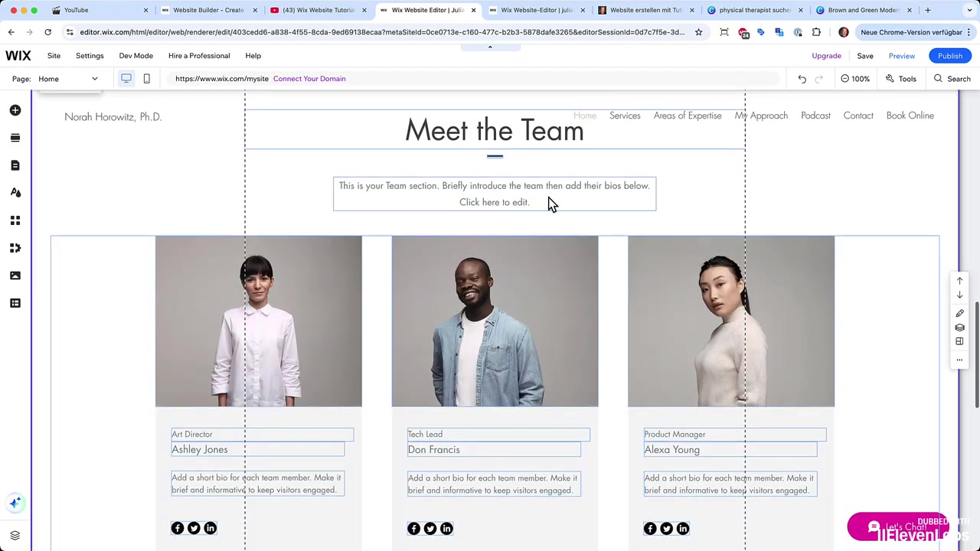Click Don Francis LinkedIn icon
The height and width of the screenshot is (551, 980).
point(446,529)
